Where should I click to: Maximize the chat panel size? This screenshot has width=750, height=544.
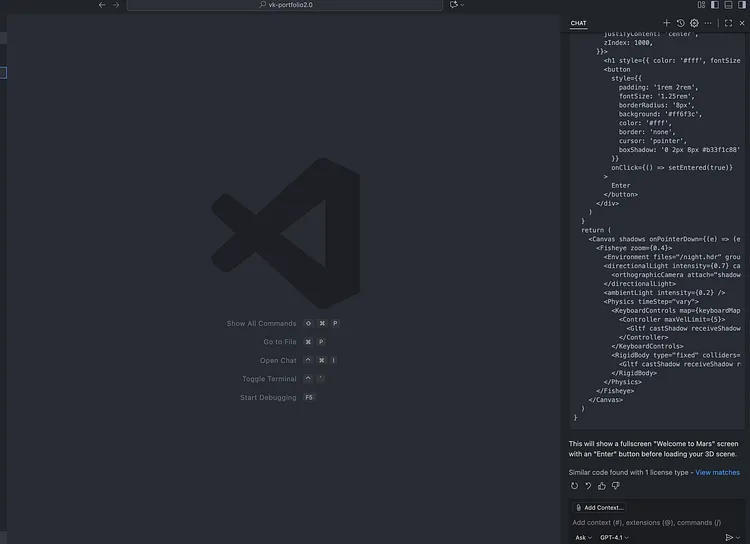(728, 23)
